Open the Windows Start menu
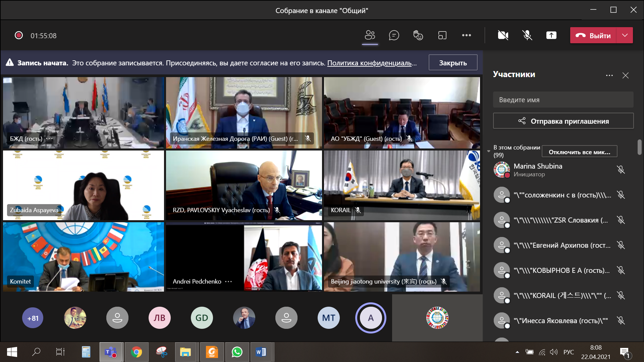Image resolution: width=644 pixels, height=362 pixels. tap(12, 352)
